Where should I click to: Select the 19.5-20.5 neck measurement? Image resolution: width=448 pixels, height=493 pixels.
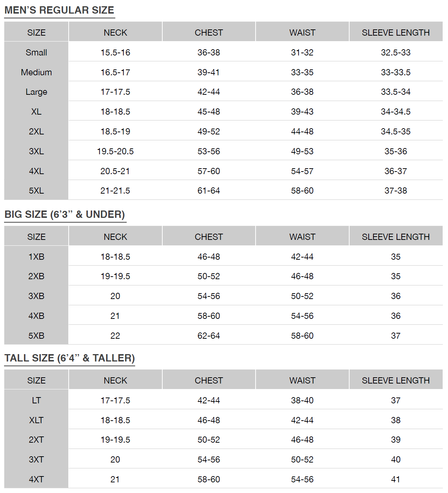click(115, 151)
